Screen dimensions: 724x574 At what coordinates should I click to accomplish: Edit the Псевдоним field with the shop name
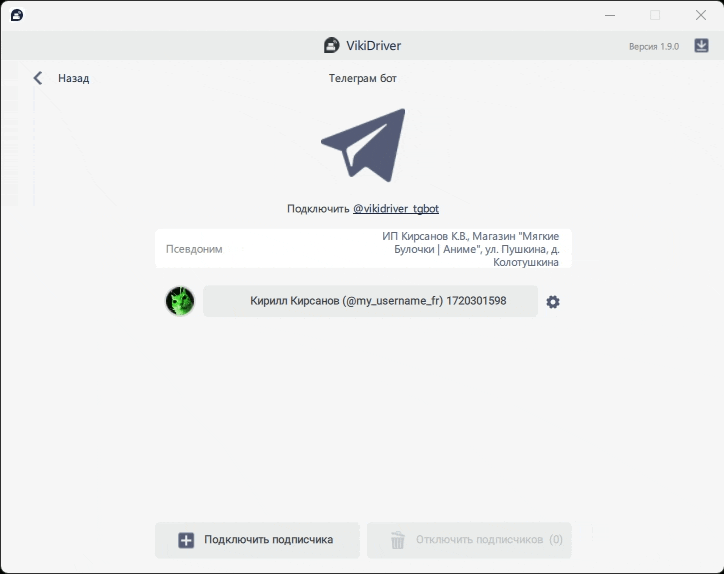(363, 248)
